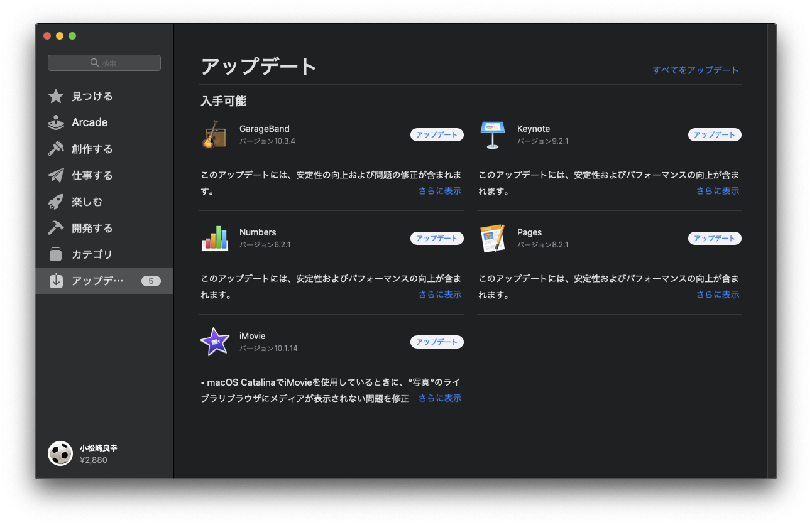Click the GarageBand app title
Image resolution: width=812 pixels, height=525 pixels.
tap(265, 129)
